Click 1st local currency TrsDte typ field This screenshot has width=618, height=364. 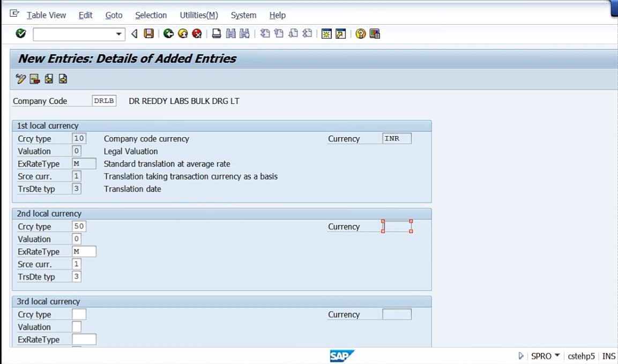click(x=77, y=189)
